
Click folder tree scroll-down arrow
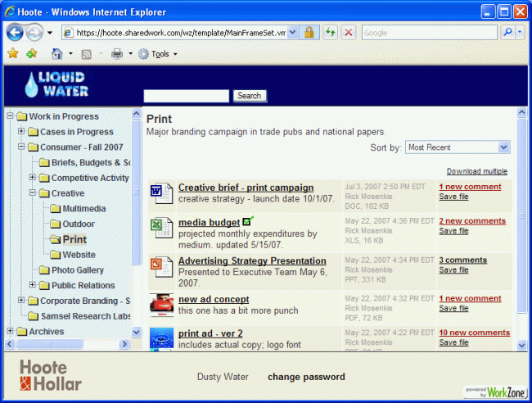point(137,332)
